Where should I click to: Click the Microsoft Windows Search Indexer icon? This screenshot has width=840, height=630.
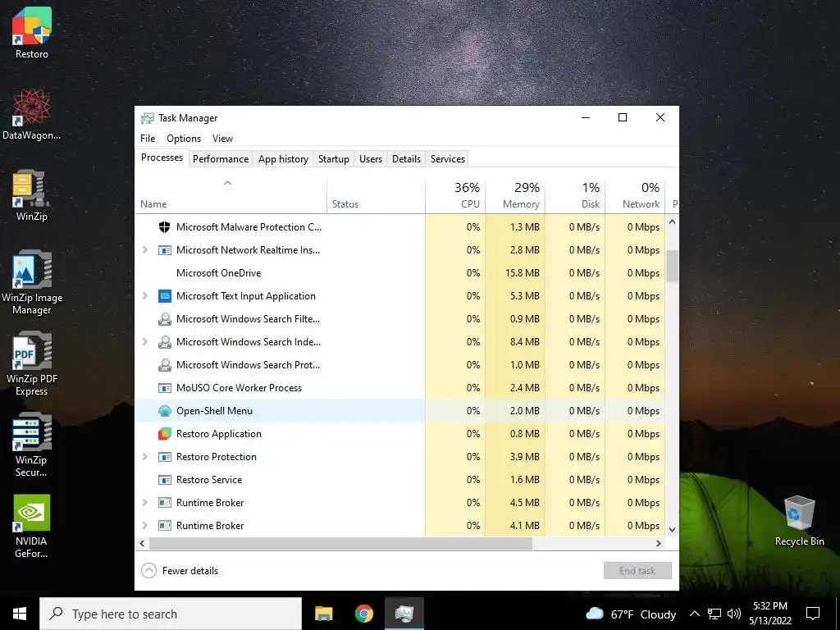(164, 342)
